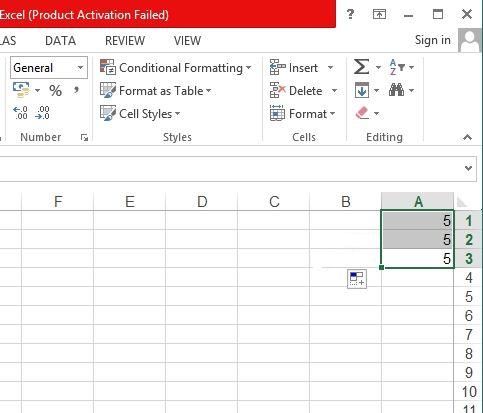The width and height of the screenshot is (483, 413).
Task: Click Increase Decimal icon
Action: click(x=20, y=113)
